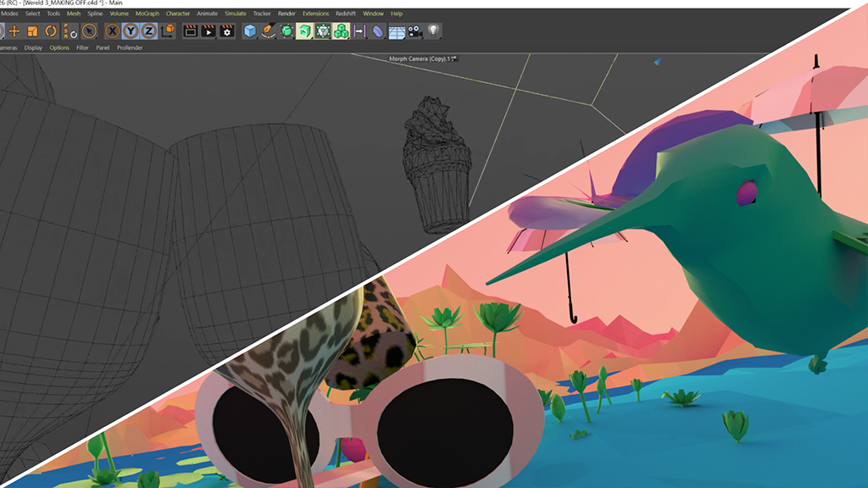This screenshot has width=868, height=488.
Task: Toggle the X axis lock
Action: (113, 31)
